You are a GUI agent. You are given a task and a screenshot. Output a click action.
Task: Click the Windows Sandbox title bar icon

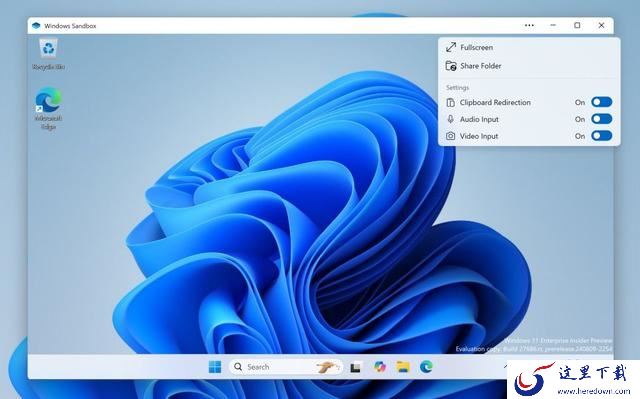pos(36,25)
